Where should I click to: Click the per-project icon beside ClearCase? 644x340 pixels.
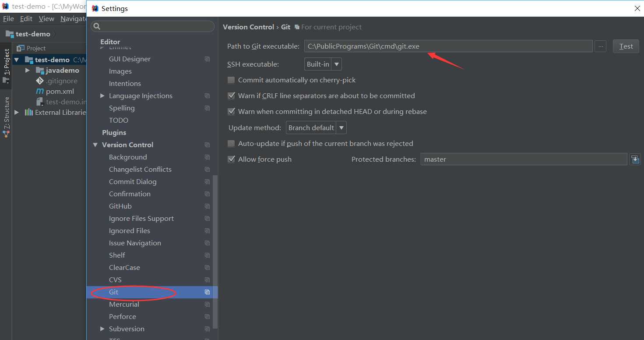[x=208, y=268]
